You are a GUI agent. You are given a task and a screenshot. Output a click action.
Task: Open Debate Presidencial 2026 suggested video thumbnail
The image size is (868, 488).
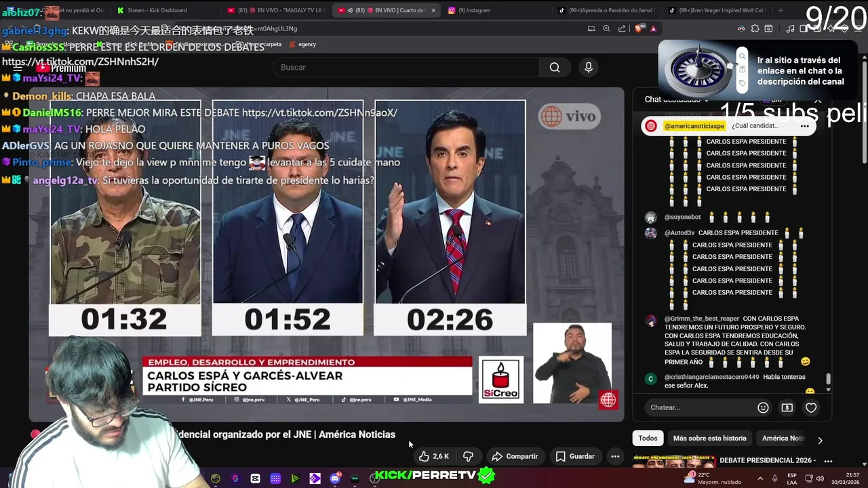click(x=673, y=462)
